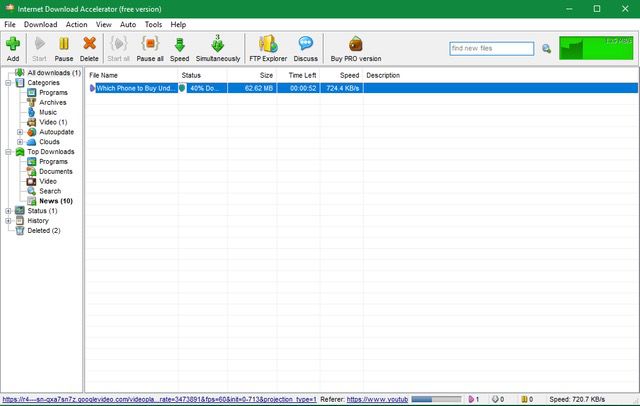Expand the Autoupdate category node
Screen dimensions: 640x406
point(20,132)
